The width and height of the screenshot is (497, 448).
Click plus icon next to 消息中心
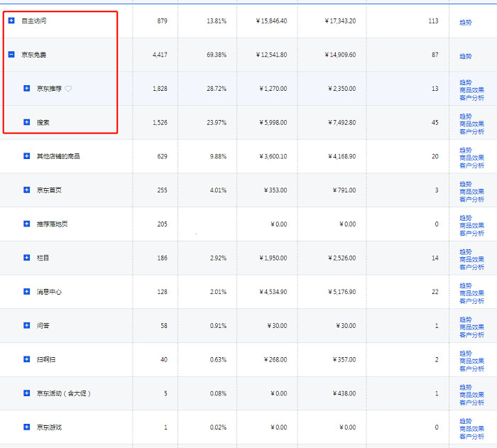[x=26, y=292]
